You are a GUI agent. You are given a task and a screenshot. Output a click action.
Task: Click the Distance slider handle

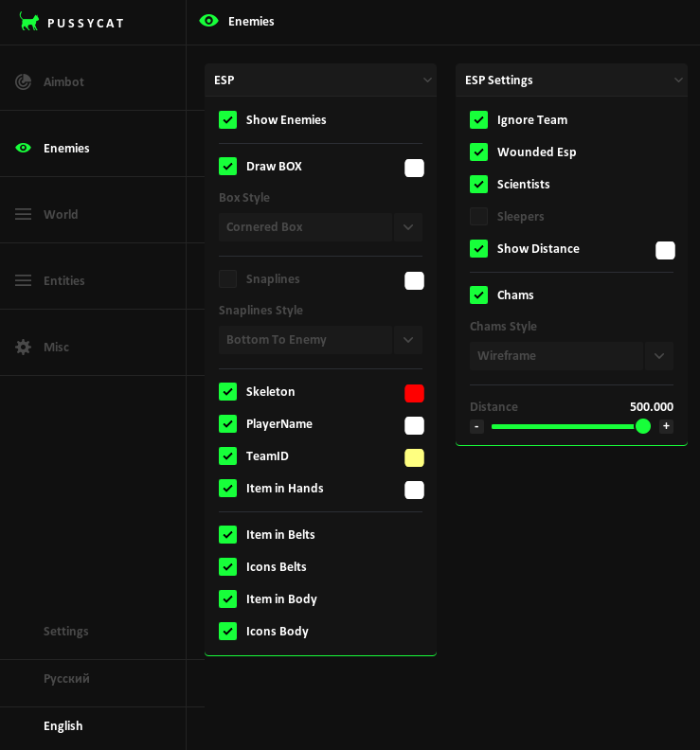pyautogui.click(x=643, y=426)
